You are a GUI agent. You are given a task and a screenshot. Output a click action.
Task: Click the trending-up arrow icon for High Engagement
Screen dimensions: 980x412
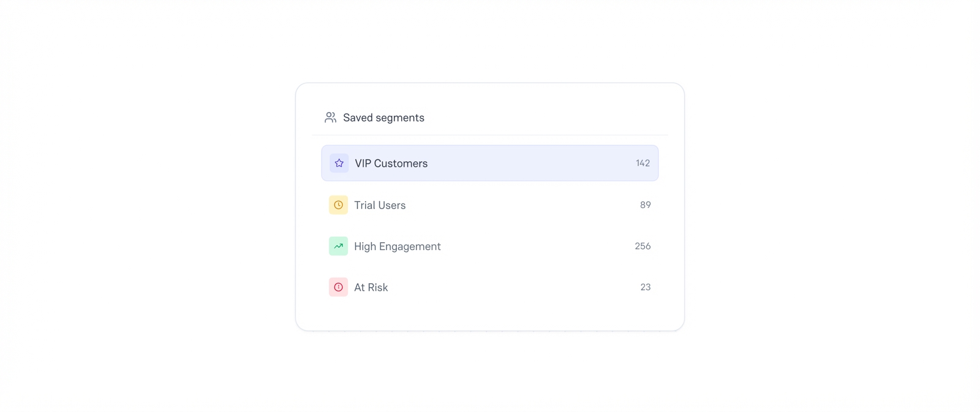point(338,246)
